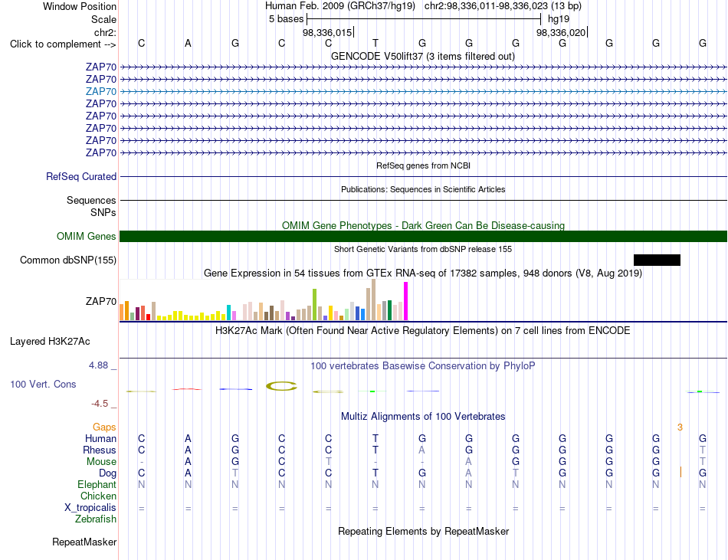Screen dimensions: 728x560
Task: Click the chr2:98,336,011-98,336,023 (13 bp) range text
Action: point(503,6)
